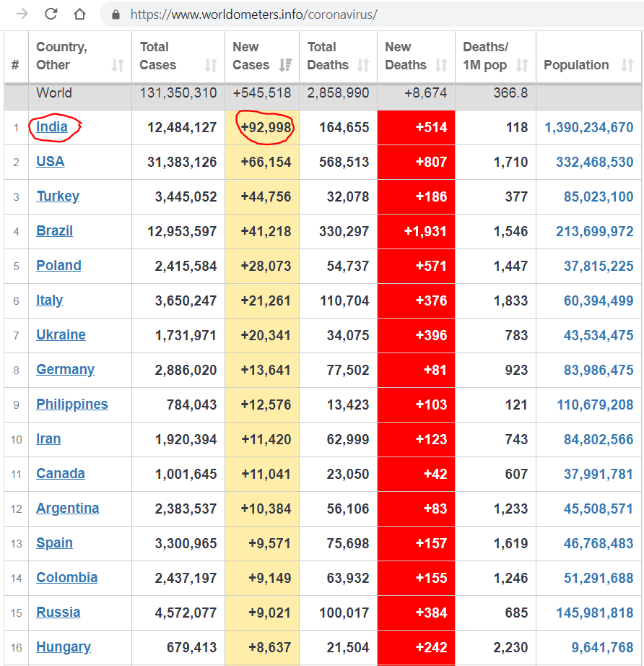Click Hungary population 9,641,768 link
The width and height of the screenshot is (644, 666).
(602, 648)
